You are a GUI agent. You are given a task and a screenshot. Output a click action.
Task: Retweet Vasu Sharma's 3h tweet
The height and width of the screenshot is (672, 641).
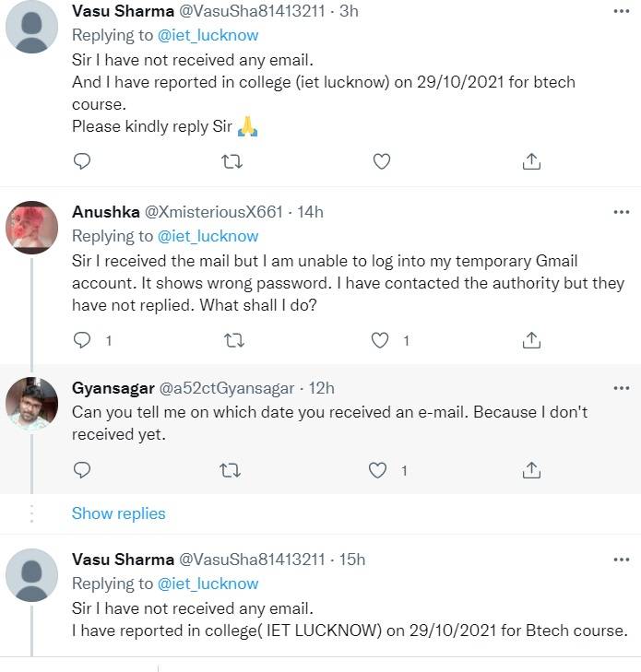pos(233,161)
